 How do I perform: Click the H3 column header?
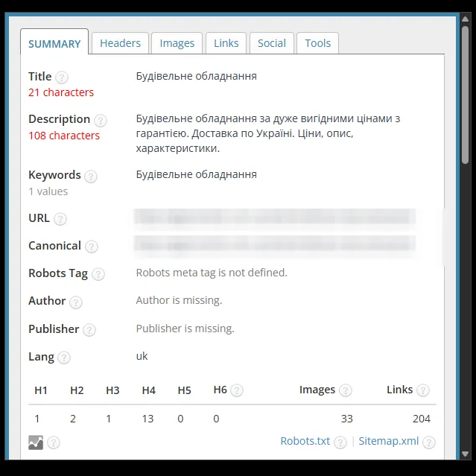pyautogui.click(x=112, y=390)
